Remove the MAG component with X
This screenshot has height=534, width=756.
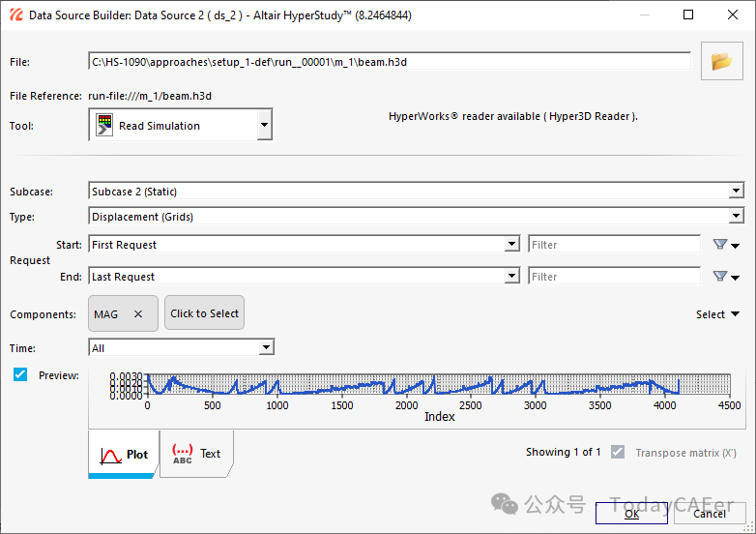point(138,314)
